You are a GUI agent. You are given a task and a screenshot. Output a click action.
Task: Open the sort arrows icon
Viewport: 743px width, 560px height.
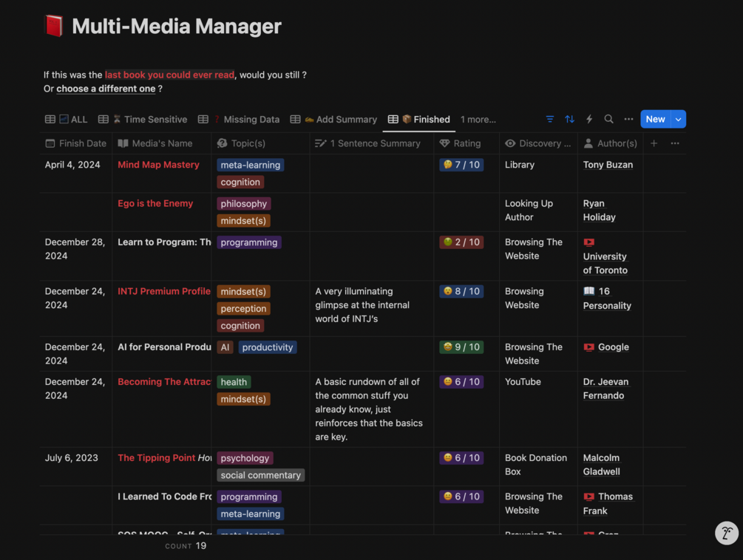(x=569, y=119)
